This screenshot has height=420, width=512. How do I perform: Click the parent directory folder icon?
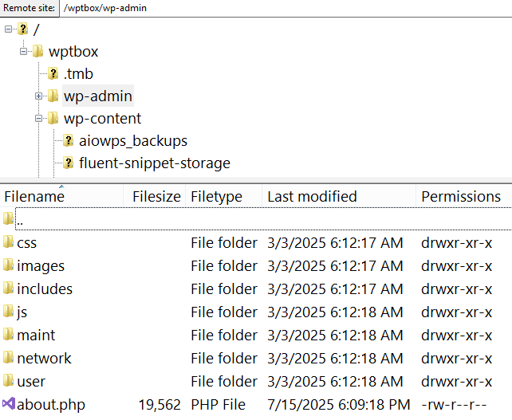9,218
